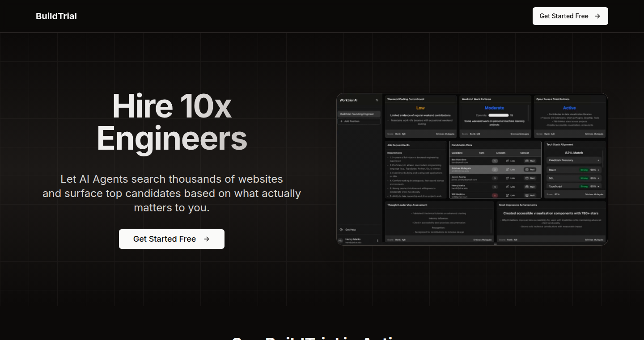Screen dimensions: 644x340
Task: Click the Most Impressive Achievements heading
Action: coord(517,205)
